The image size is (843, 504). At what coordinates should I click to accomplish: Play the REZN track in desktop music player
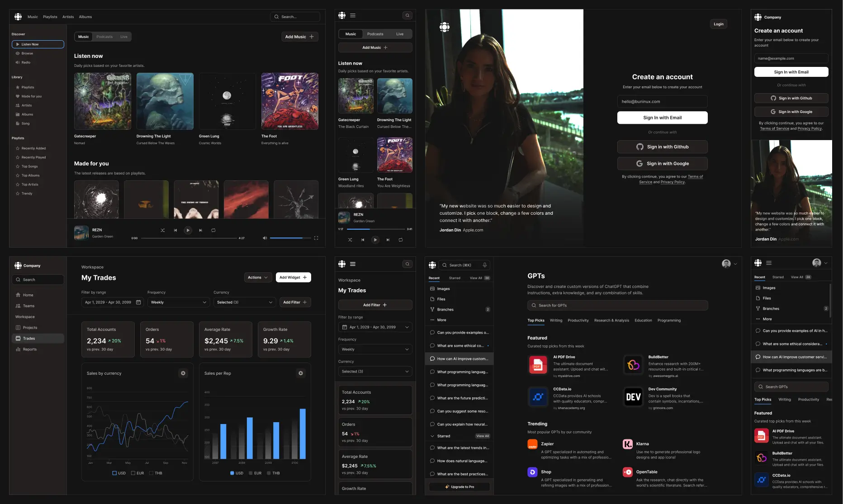188,231
